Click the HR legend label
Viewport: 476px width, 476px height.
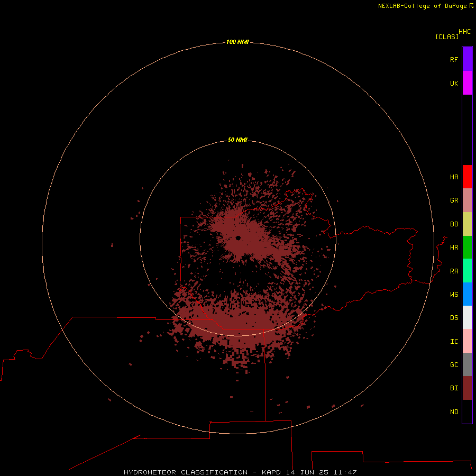(454, 248)
